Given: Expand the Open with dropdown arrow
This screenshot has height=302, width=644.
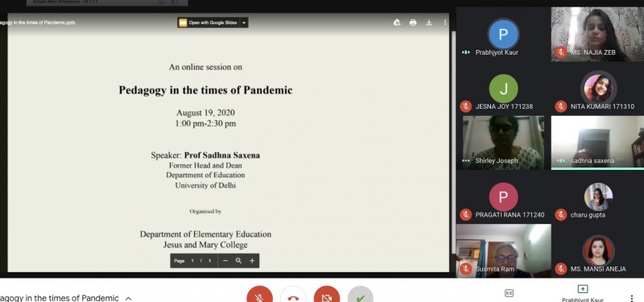Looking at the screenshot, I should point(244,23).
